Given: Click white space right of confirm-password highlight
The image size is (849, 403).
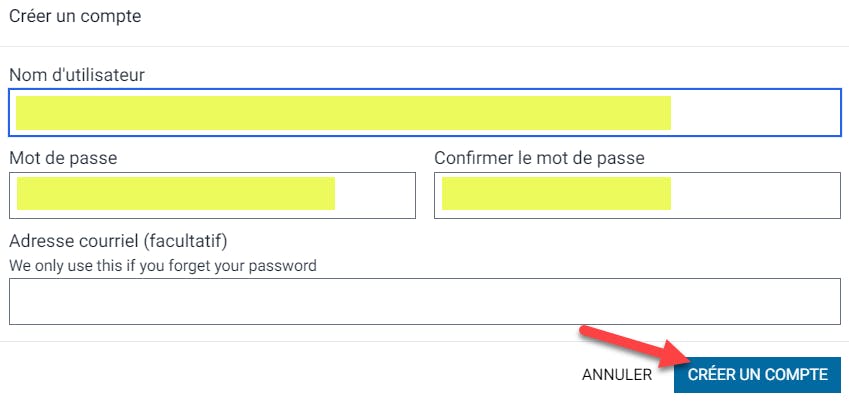Looking at the screenshot, I should coord(754,195).
